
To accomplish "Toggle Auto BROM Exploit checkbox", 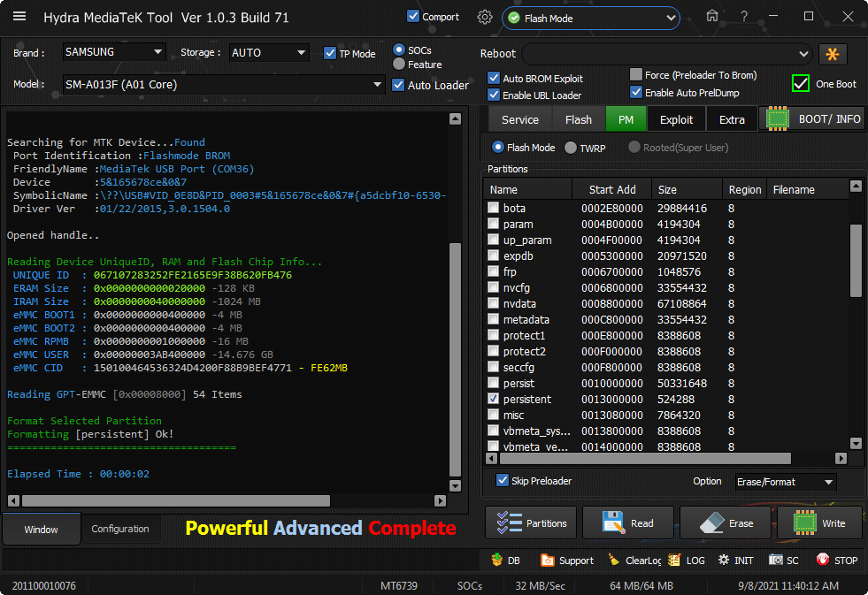I will (494, 78).
